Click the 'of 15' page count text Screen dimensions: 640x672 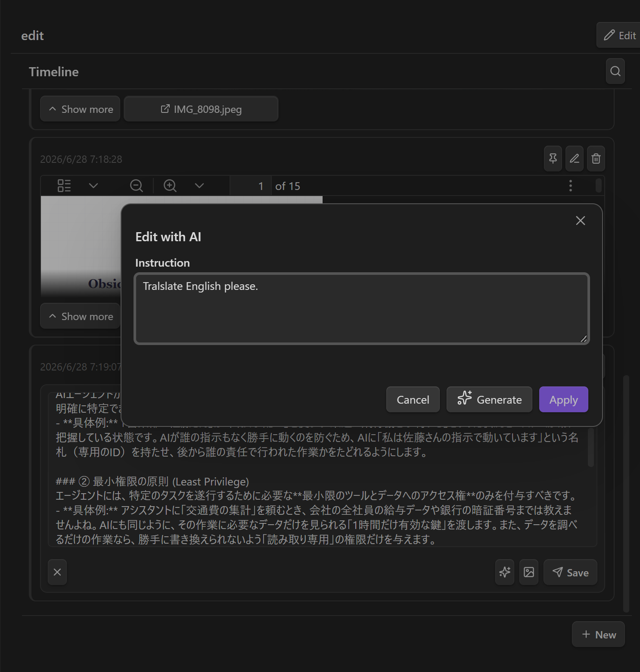pyautogui.click(x=288, y=186)
